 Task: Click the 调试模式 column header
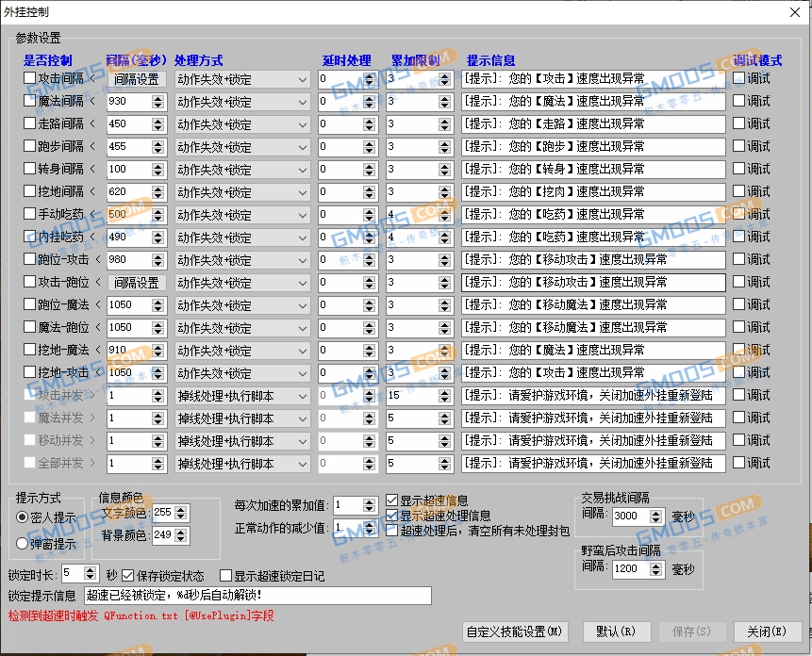757,60
